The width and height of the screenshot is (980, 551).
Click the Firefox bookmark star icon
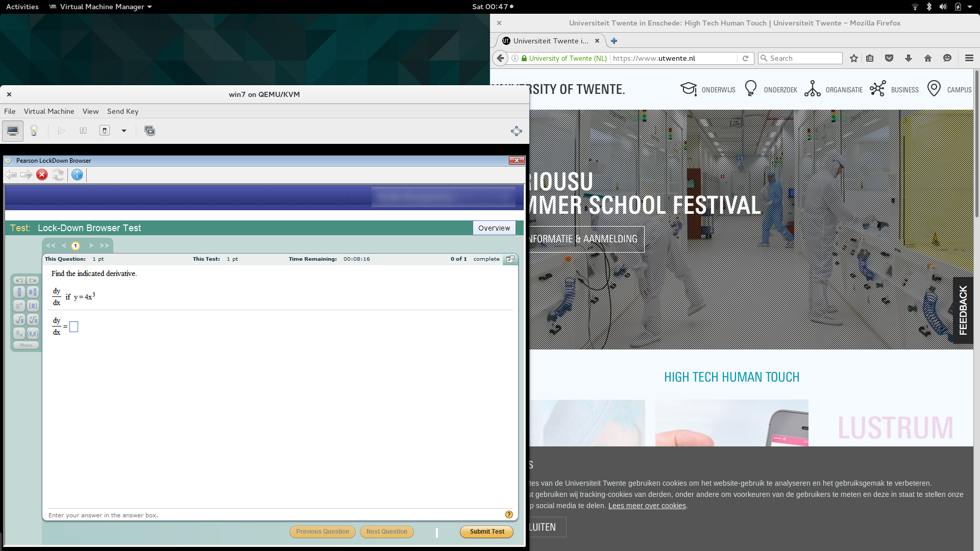[x=854, y=58]
